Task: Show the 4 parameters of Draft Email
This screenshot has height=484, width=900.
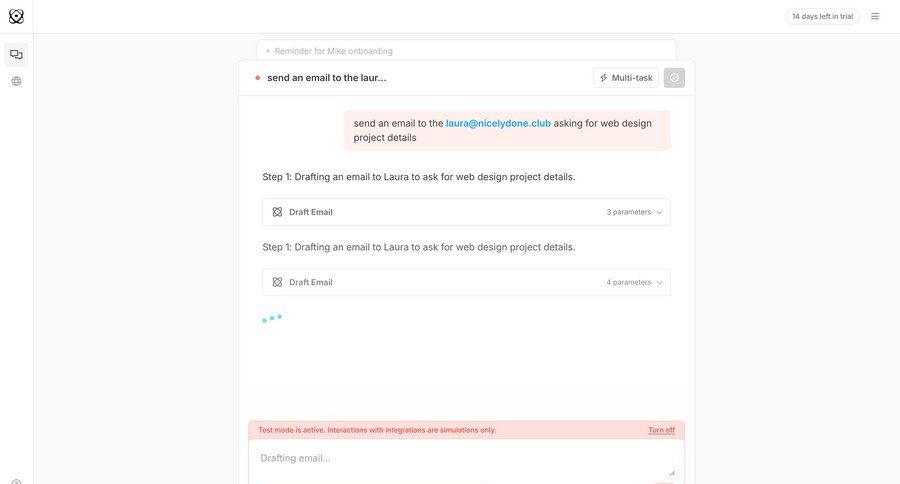Action: coord(628,282)
